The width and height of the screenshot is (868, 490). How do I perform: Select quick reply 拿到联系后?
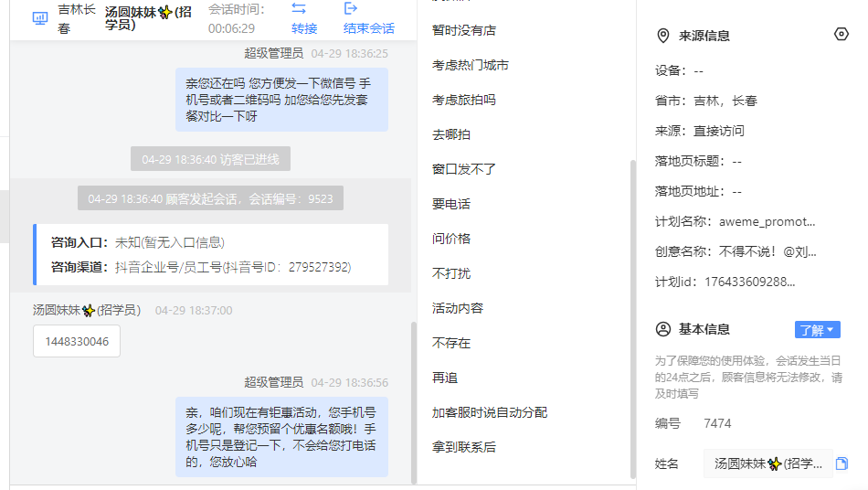tap(464, 447)
